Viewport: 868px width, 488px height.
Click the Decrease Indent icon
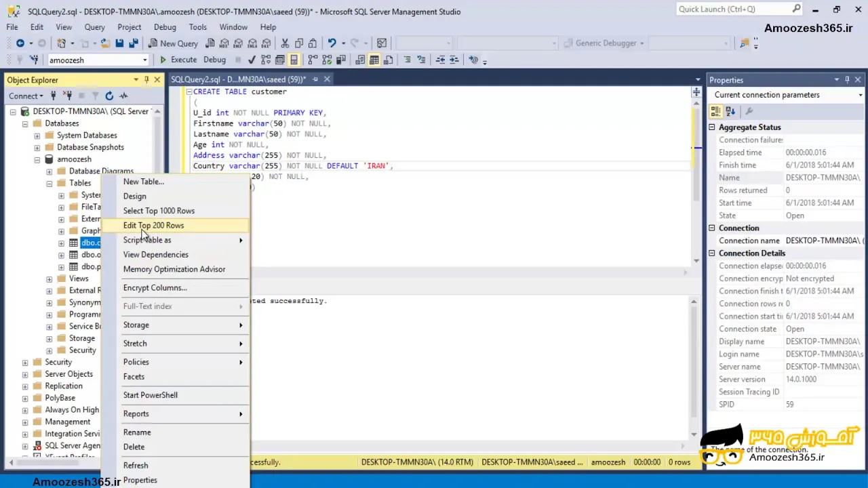pos(440,60)
